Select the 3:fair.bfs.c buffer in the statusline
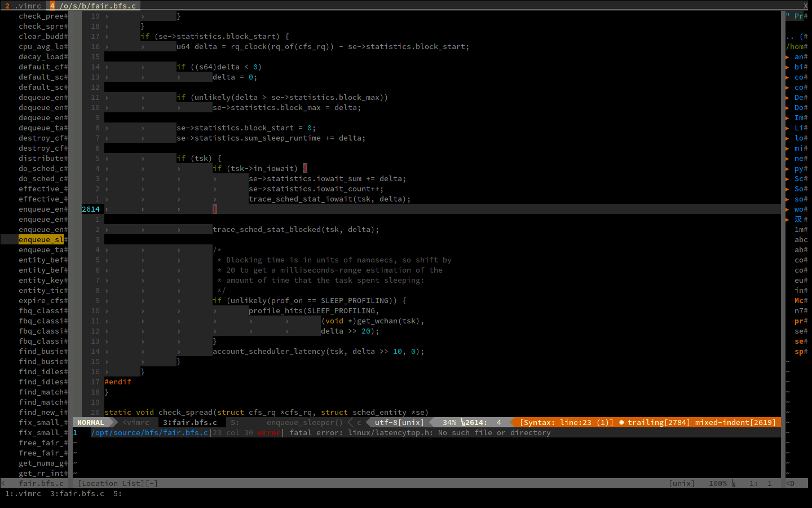The image size is (812, 508). click(190, 423)
